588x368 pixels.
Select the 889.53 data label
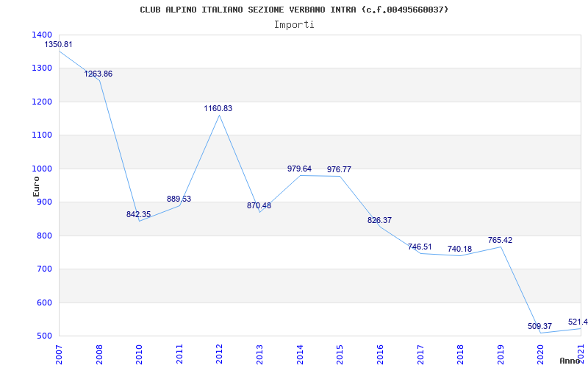pos(179,199)
